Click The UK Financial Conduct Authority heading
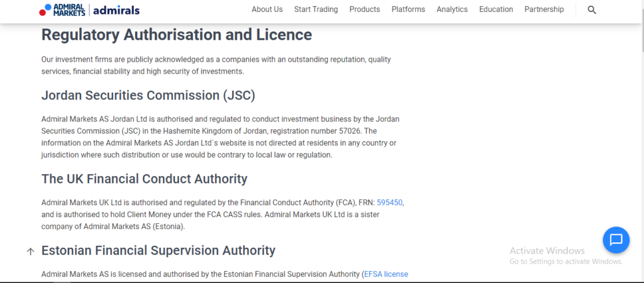Viewport: 644px width, 283px height. point(144,179)
